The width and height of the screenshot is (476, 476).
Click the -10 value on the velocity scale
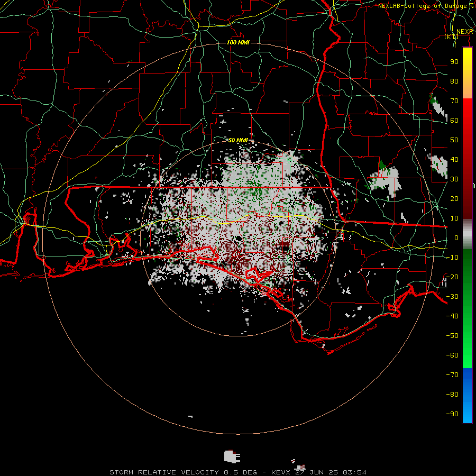pos(452,258)
